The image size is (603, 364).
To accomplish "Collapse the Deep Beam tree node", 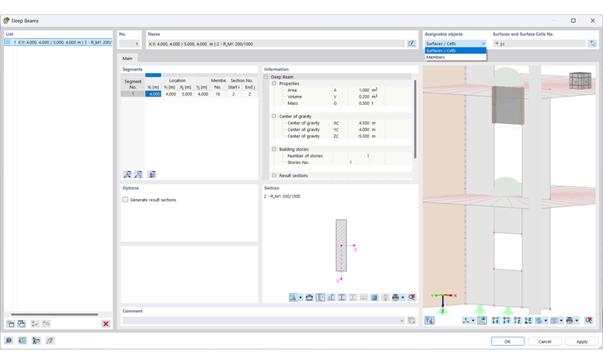I will [266, 77].
